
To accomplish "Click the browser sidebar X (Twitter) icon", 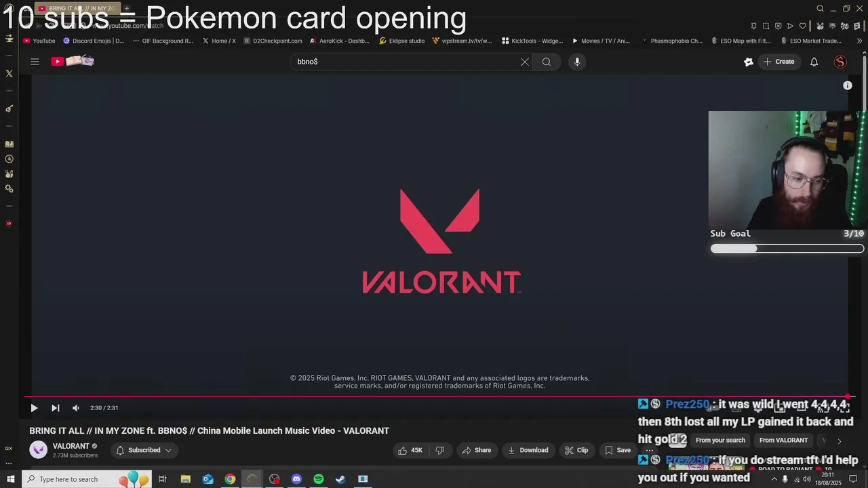I will pos(9,73).
